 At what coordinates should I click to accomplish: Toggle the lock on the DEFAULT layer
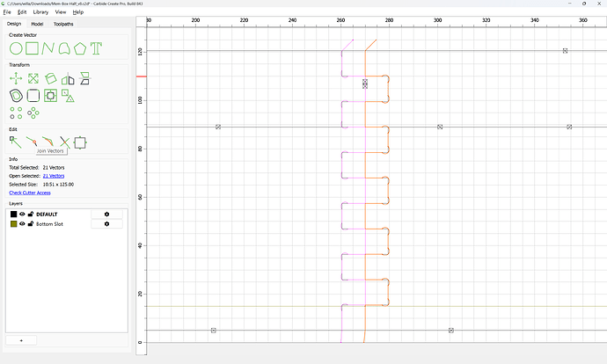pyautogui.click(x=31, y=214)
